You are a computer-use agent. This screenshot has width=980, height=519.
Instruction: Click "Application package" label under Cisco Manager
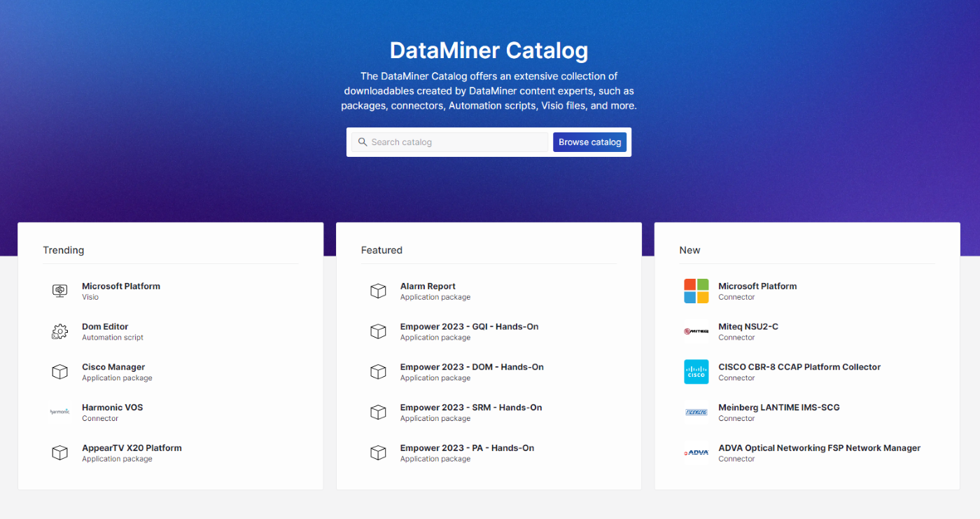pyautogui.click(x=117, y=378)
